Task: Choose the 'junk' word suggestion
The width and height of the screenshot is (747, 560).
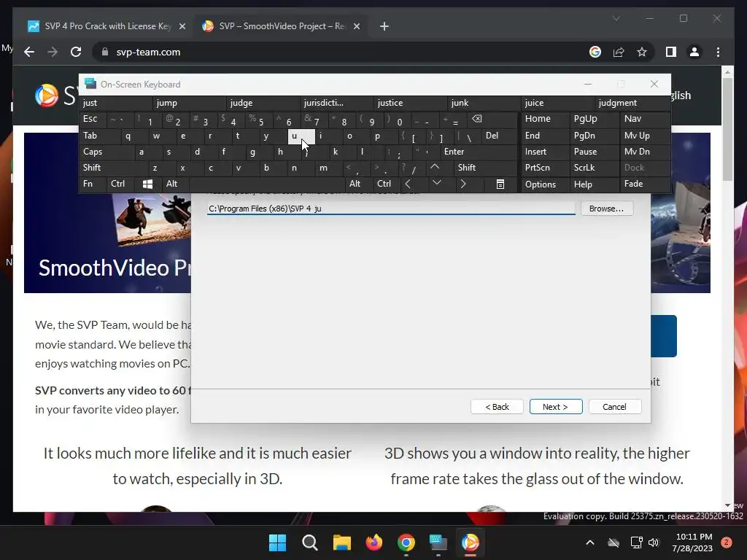Action: (484, 103)
